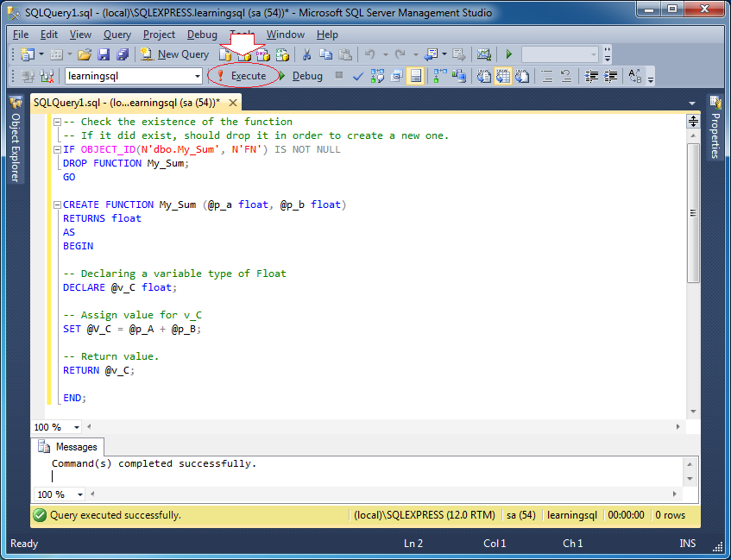Click the New Project icon
Viewport: 731px width, 560px height.
[x=28, y=54]
